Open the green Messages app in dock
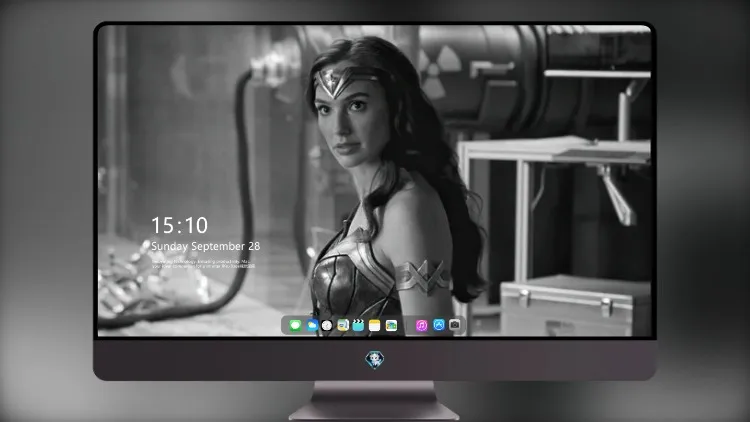 295,326
